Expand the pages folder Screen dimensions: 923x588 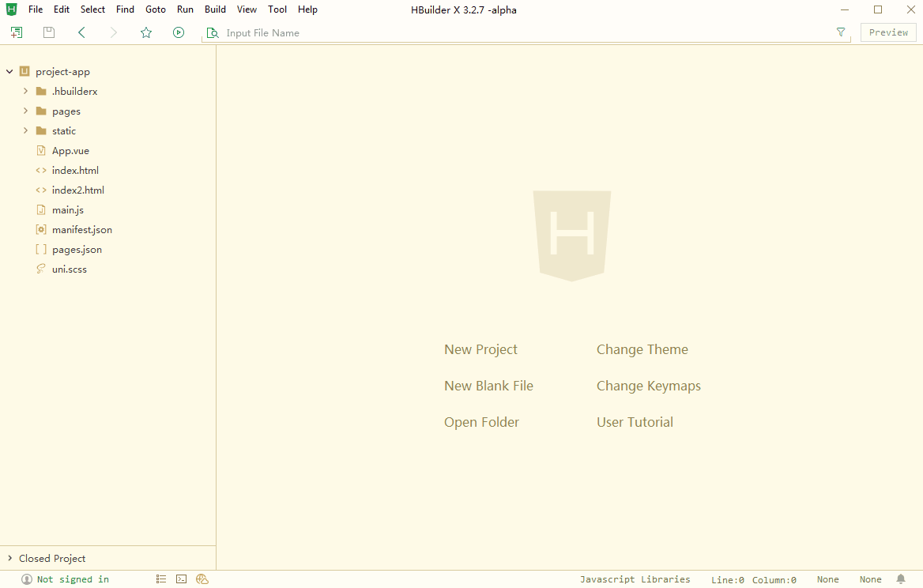tap(25, 111)
